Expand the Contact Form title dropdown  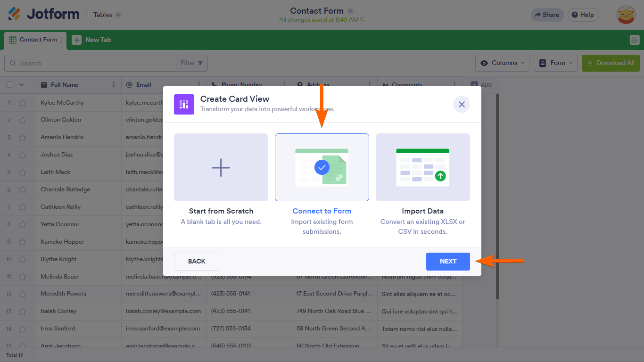coord(350,11)
